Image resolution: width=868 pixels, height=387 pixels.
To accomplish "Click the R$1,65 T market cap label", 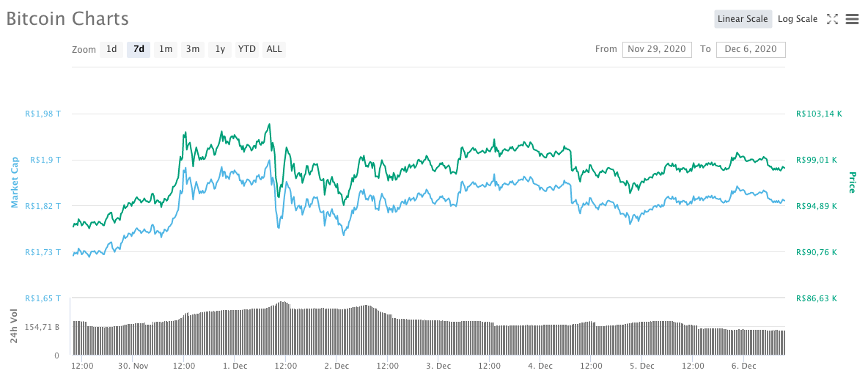I will point(43,298).
